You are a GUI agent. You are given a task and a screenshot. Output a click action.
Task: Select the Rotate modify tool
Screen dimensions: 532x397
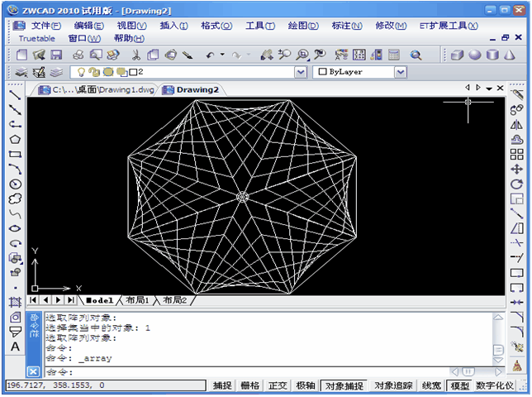coord(517,184)
